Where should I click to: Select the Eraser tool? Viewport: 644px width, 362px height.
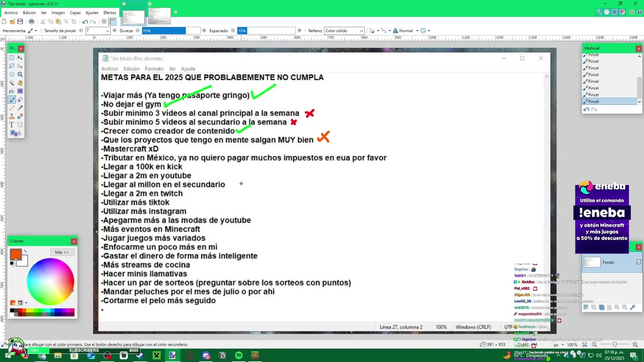point(20,100)
